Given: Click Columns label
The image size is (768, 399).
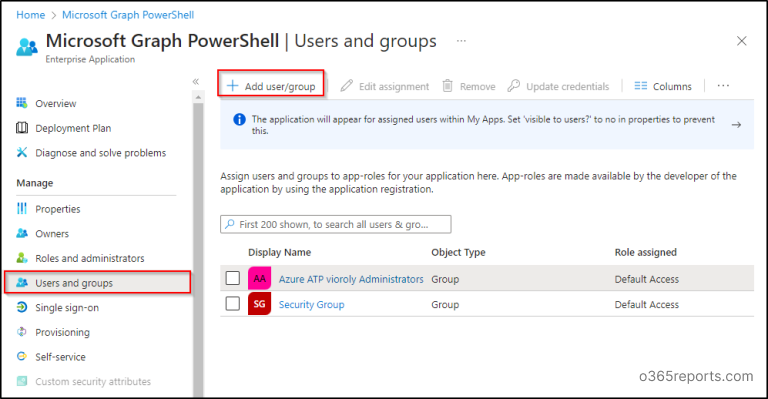Looking at the screenshot, I should click(x=672, y=87).
